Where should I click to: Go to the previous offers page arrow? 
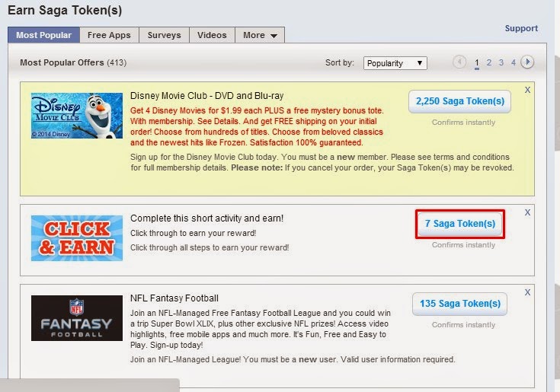[x=459, y=62]
